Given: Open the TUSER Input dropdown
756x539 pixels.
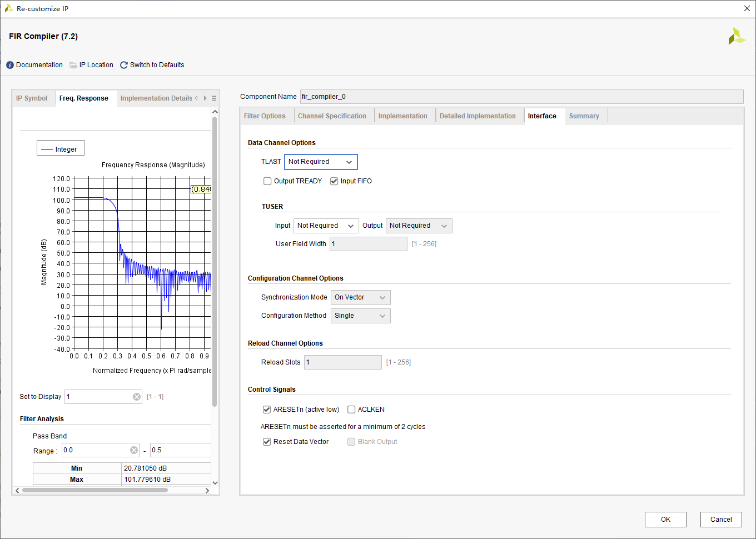Looking at the screenshot, I should click(326, 226).
